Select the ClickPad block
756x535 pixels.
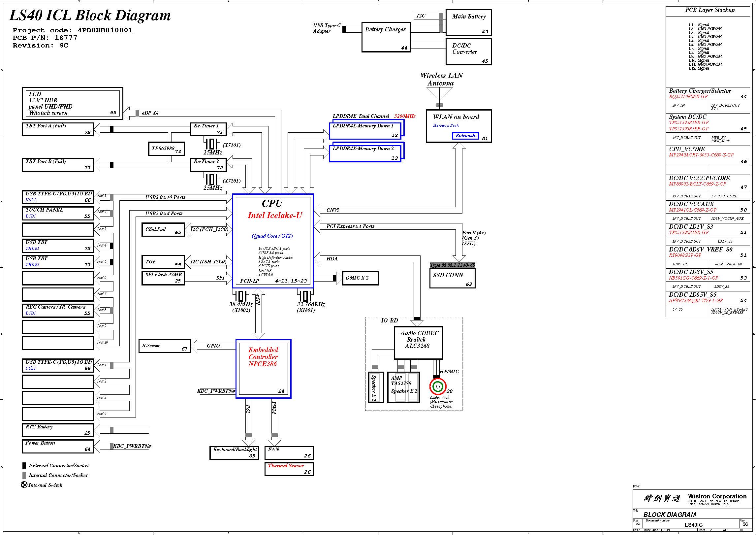[x=163, y=229]
